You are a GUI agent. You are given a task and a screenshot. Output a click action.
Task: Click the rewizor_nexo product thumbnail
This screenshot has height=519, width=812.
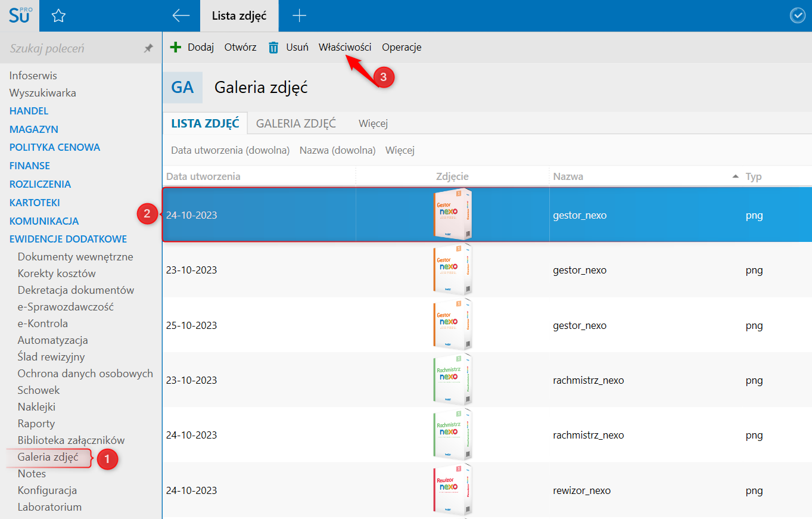pos(452,490)
